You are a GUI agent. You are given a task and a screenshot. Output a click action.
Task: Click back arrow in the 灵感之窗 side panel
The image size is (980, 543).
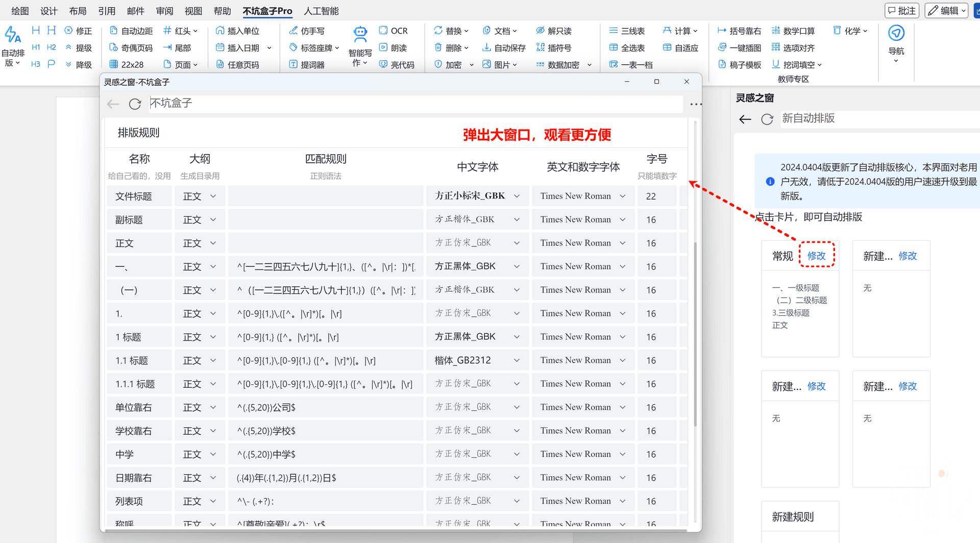tap(745, 119)
